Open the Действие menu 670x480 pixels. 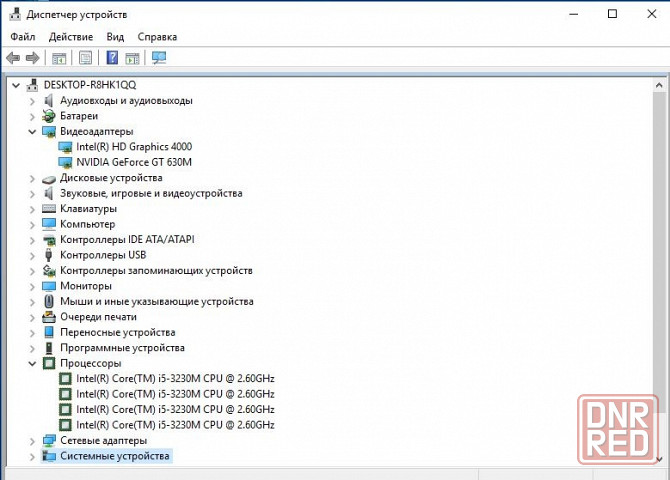point(71,37)
